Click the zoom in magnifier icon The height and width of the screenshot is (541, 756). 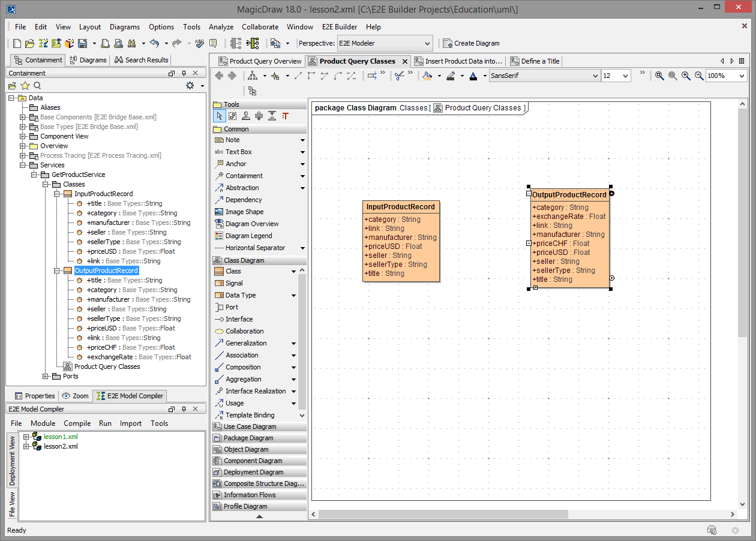pos(686,76)
